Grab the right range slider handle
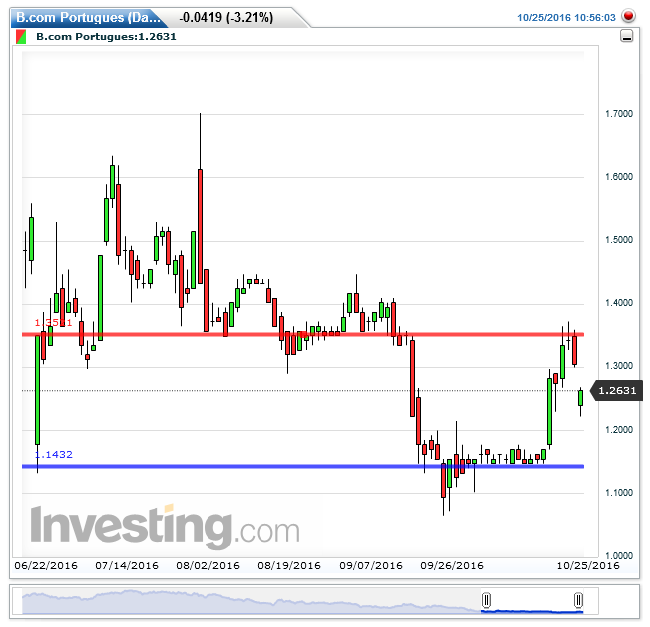The image size is (650, 627). (x=578, y=600)
